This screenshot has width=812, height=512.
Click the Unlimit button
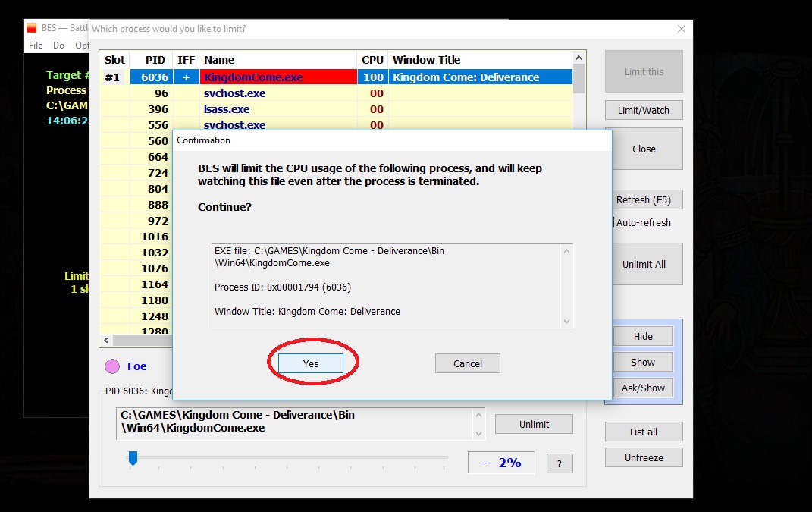point(534,424)
